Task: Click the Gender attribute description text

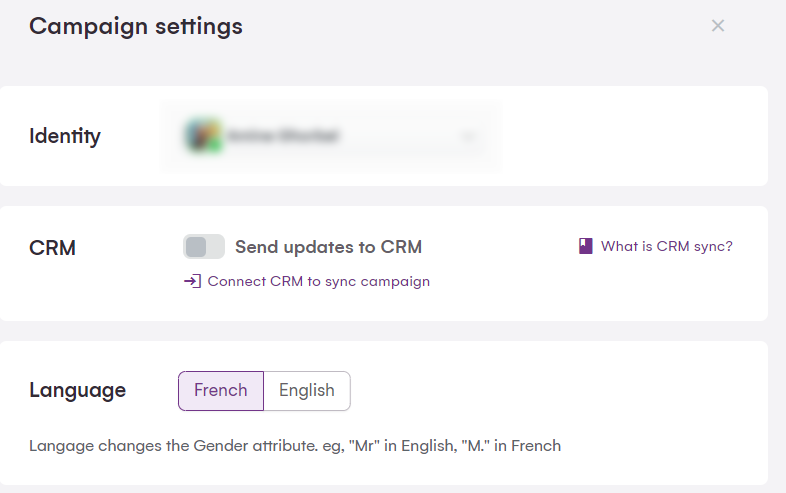Action: click(x=295, y=445)
